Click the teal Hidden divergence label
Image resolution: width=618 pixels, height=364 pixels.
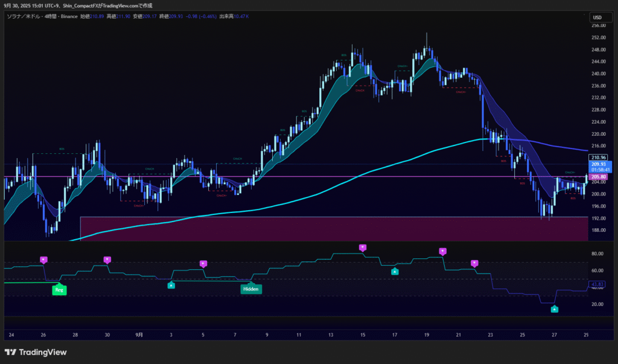click(x=251, y=289)
